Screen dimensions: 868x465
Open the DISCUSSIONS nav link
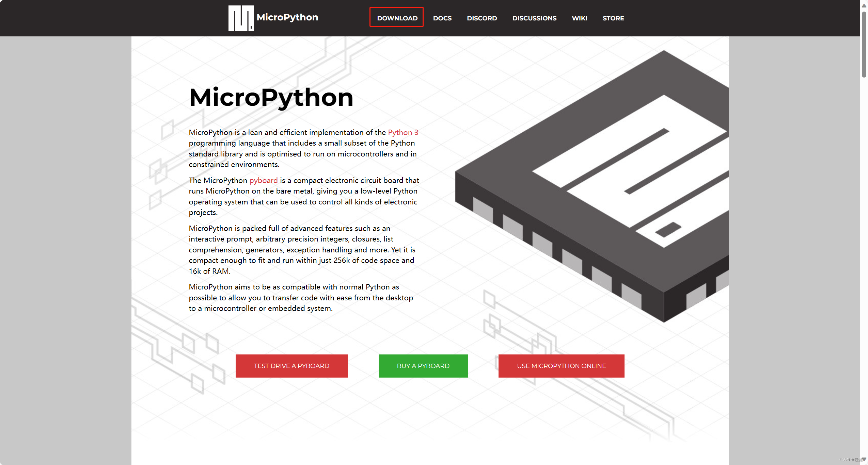[x=534, y=18]
